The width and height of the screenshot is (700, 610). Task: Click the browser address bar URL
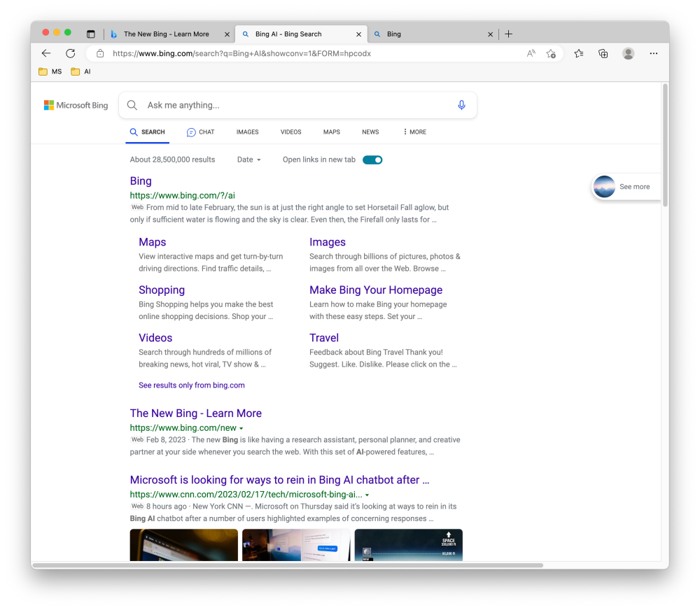coord(241,54)
